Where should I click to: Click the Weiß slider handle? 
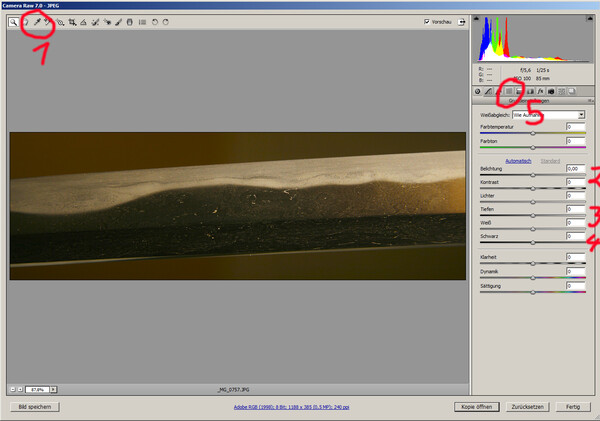[x=533, y=229]
